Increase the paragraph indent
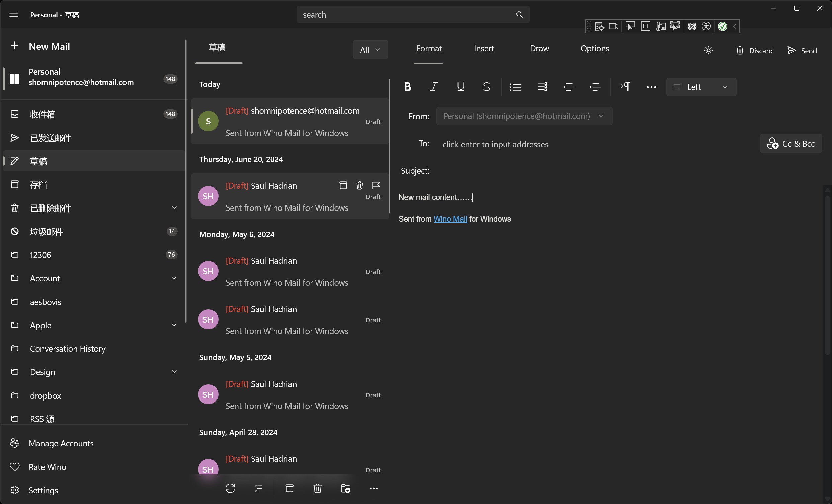The image size is (832, 504). click(595, 87)
